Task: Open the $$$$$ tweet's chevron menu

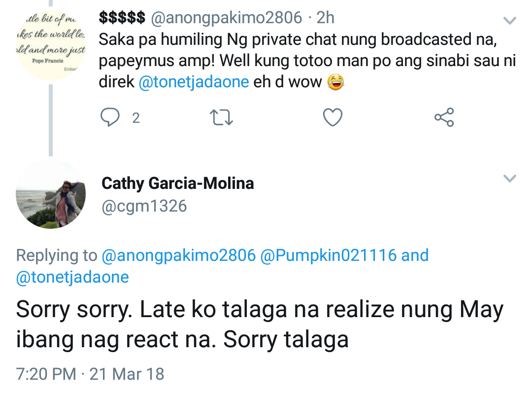Action: tap(510, 21)
